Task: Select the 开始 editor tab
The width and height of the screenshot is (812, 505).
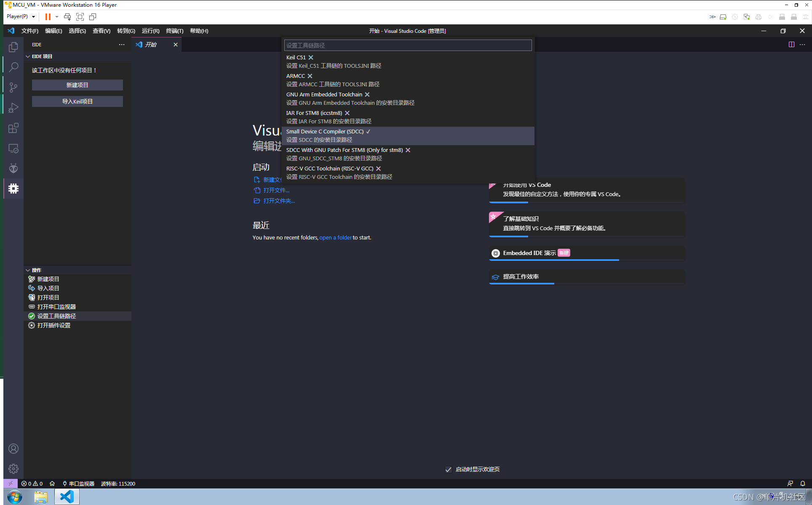Action: coord(150,44)
